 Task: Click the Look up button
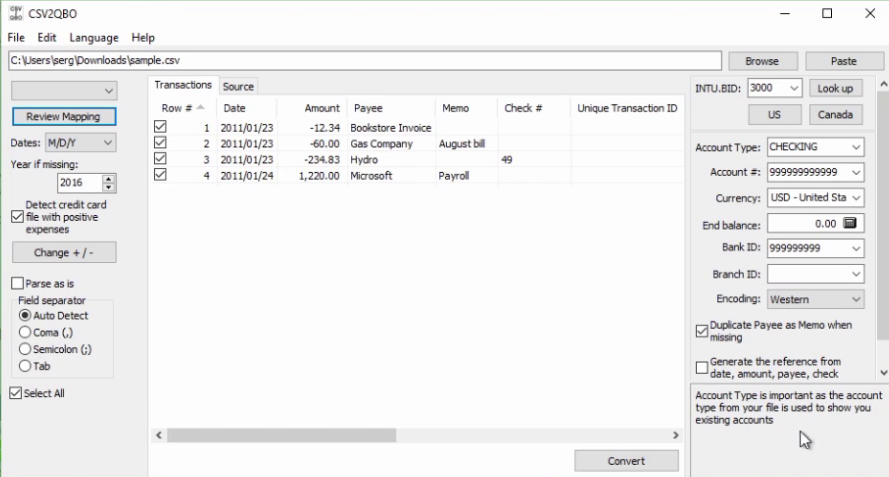[x=835, y=88]
